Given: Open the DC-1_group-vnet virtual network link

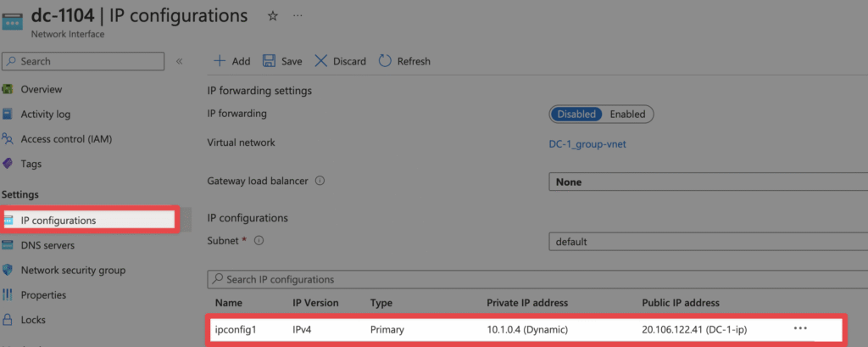Looking at the screenshot, I should tap(587, 143).
